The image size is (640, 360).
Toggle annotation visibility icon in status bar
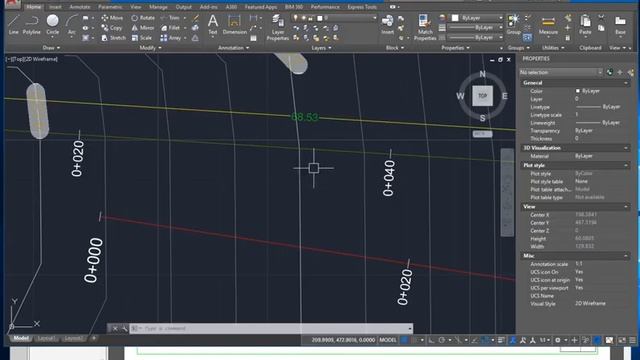513,340
